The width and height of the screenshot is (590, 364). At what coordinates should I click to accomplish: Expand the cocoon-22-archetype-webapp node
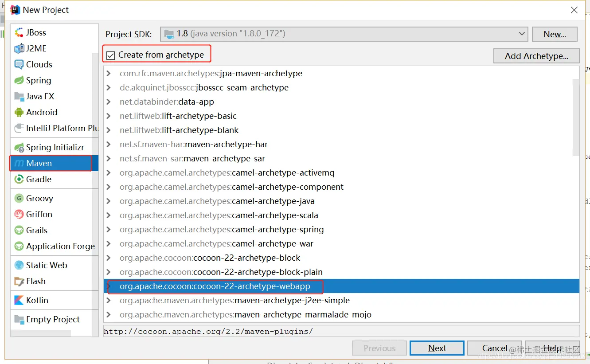109,286
